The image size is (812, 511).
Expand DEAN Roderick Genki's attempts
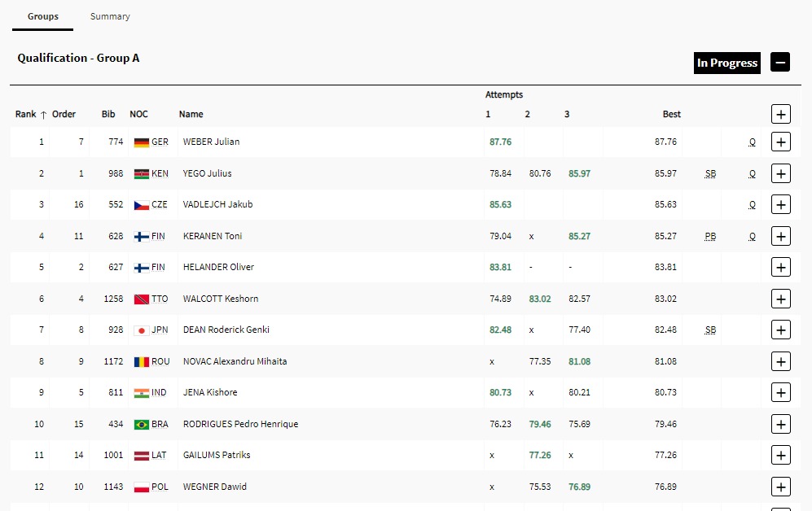pos(780,330)
